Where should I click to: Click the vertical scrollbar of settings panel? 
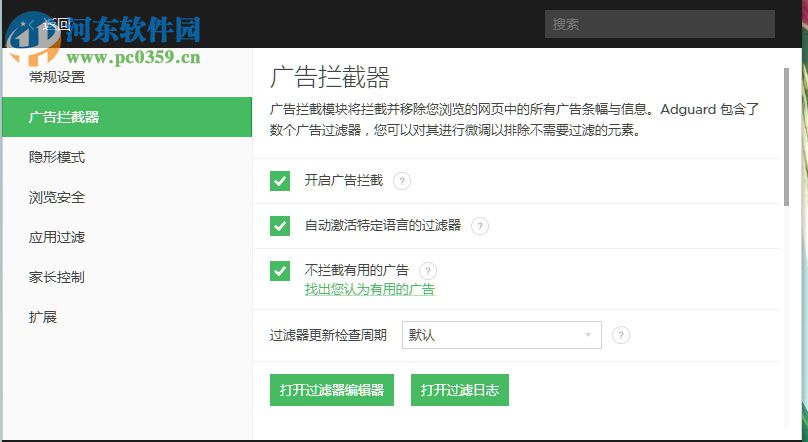click(786, 137)
